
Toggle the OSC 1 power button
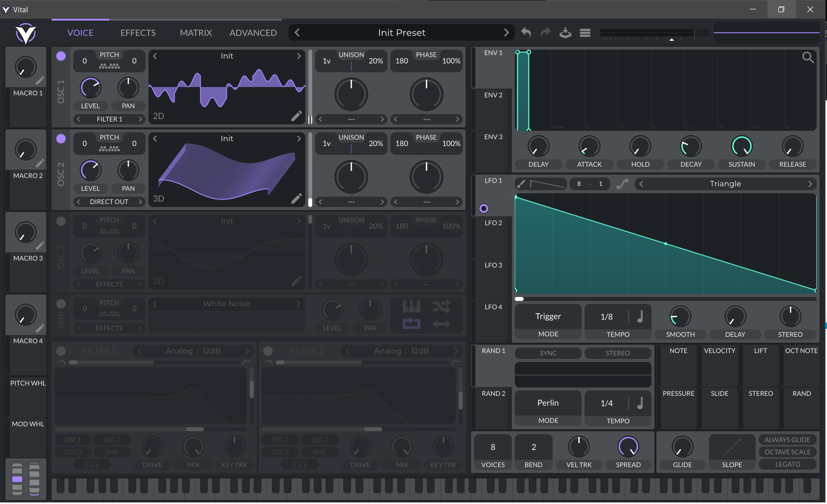pos(61,56)
